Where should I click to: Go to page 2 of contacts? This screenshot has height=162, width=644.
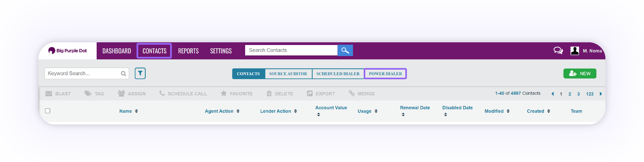point(569,94)
